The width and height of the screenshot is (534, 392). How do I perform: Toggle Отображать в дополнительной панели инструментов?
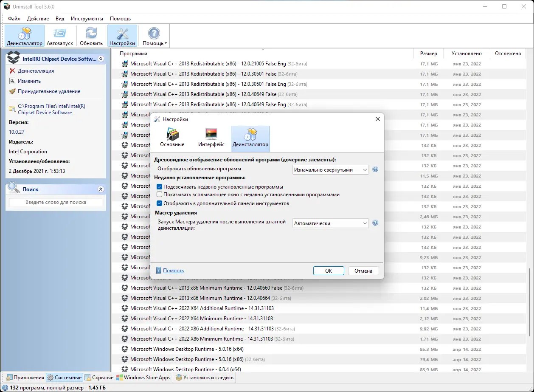(160, 203)
